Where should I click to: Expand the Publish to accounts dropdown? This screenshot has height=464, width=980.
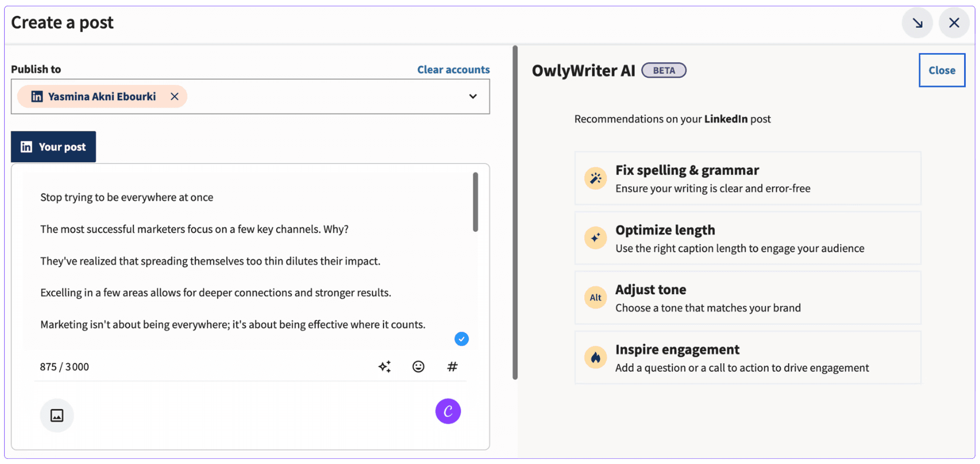[473, 96]
